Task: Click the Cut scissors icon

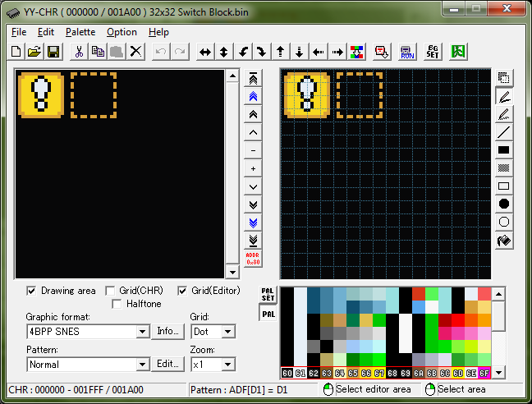Action: pos(79,52)
